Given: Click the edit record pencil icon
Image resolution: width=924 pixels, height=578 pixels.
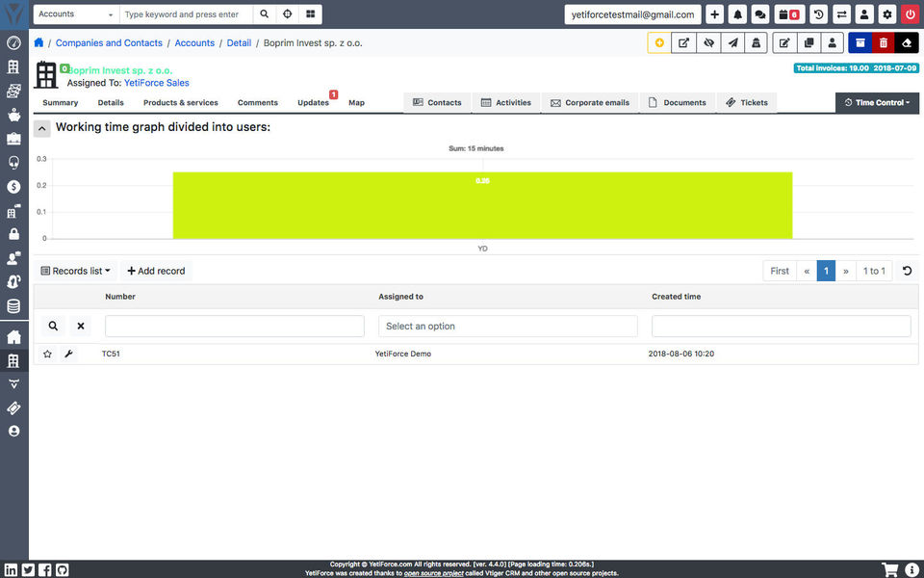Looking at the screenshot, I should click(784, 43).
